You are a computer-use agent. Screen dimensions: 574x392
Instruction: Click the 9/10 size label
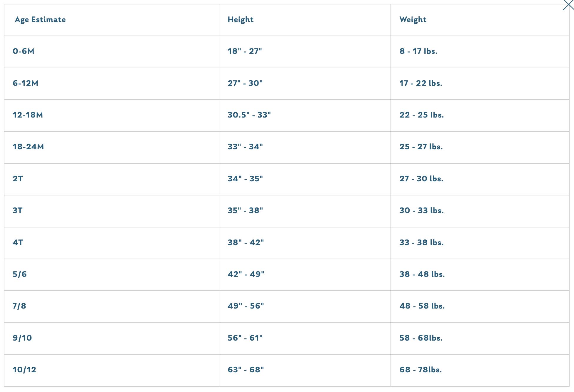coord(22,338)
